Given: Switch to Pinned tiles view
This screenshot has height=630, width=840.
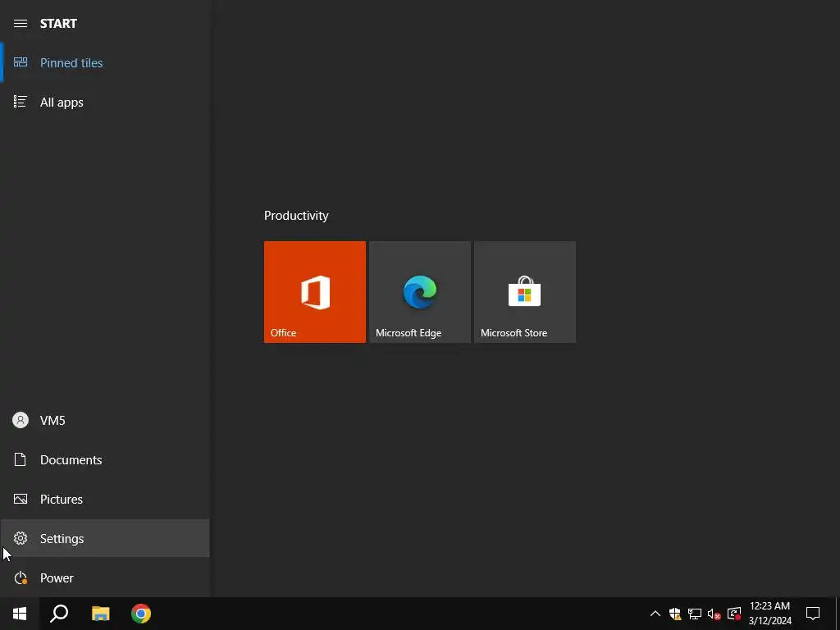Looking at the screenshot, I should (105, 62).
